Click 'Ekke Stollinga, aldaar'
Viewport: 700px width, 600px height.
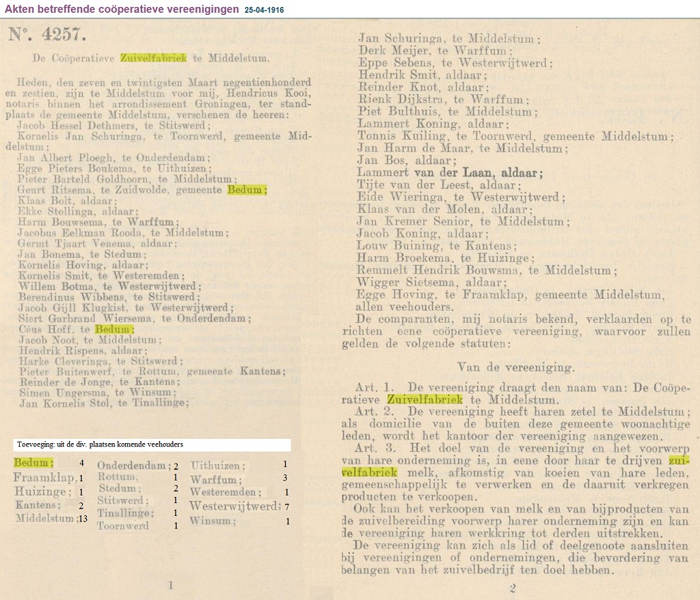click(78, 211)
